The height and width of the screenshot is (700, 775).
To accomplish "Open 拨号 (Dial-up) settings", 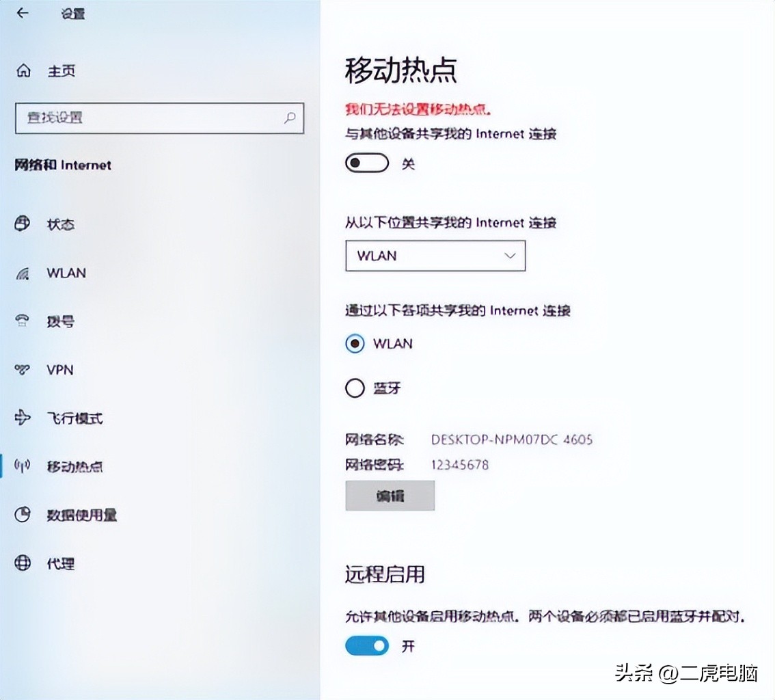I will coord(60,321).
